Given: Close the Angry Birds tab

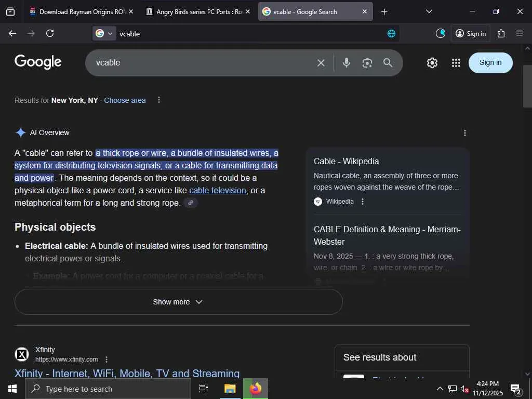Looking at the screenshot, I should (x=248, y=11).
